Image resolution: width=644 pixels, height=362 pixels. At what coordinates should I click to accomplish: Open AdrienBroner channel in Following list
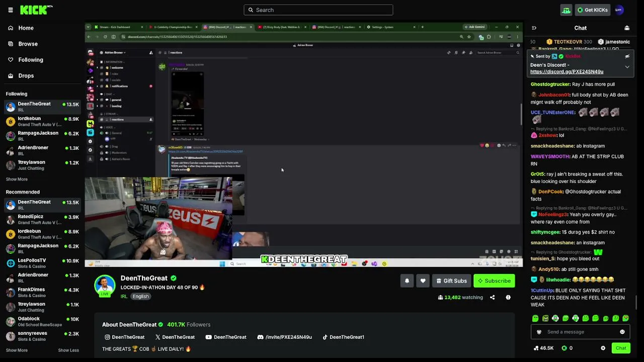pyautogui.click(x=42, y=151)
